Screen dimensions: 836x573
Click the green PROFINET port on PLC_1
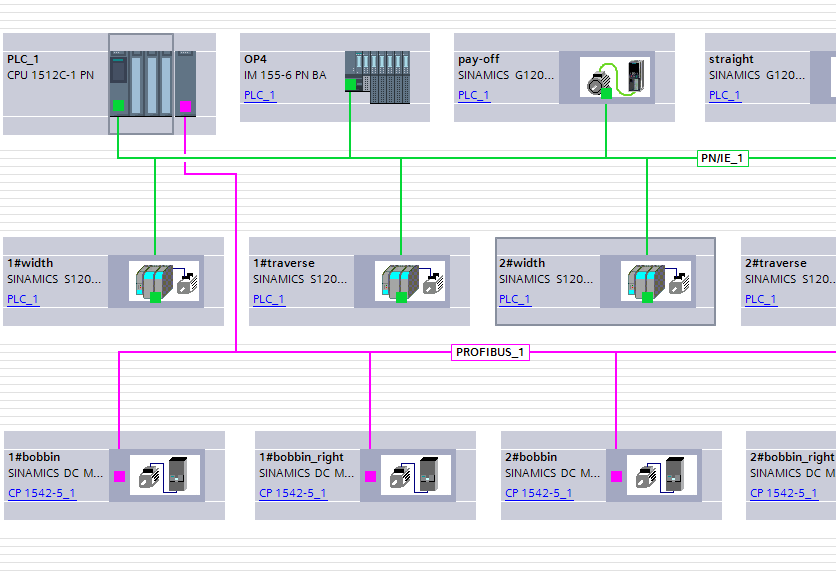pyautogui.click(x=118, y=105)
